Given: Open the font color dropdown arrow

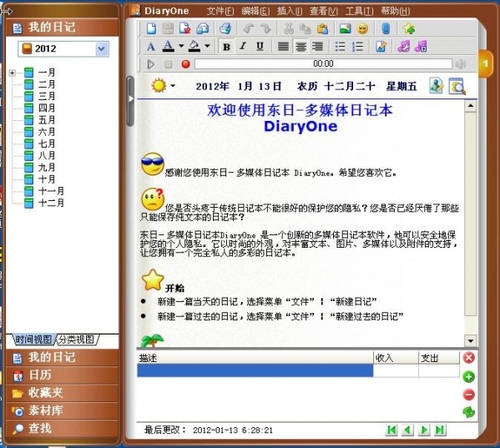Looking at the screenshot, I should tap(181, 46).
